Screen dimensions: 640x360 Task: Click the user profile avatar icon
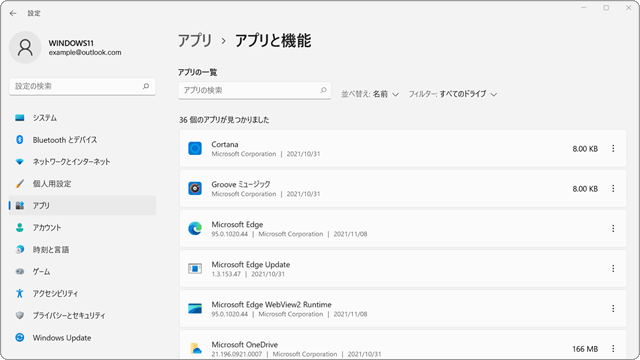(25, 47)
